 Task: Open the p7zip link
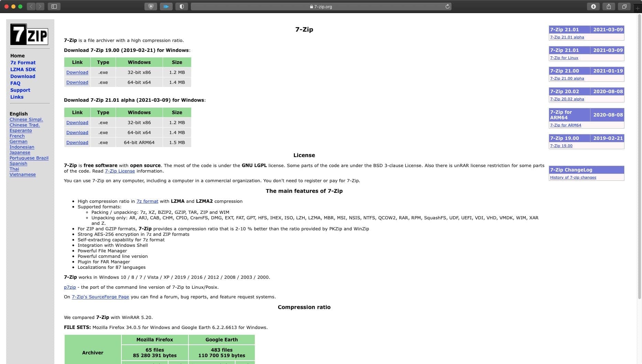[70, 287]
